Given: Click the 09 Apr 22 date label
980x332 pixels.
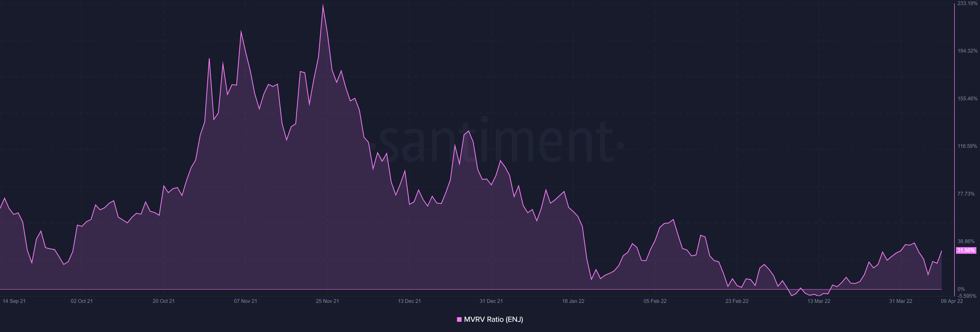Looking at the screenshot, I should [x=952, y=301].
